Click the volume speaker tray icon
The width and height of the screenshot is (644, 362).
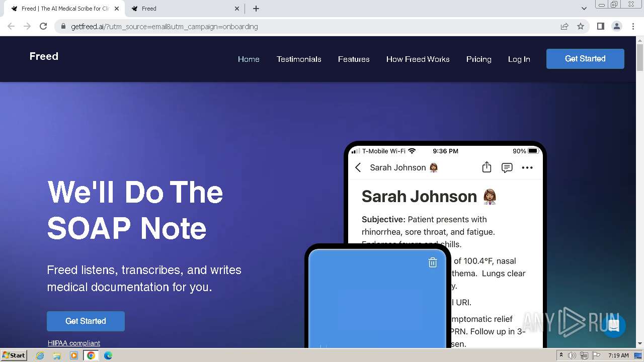click(572, 355)
